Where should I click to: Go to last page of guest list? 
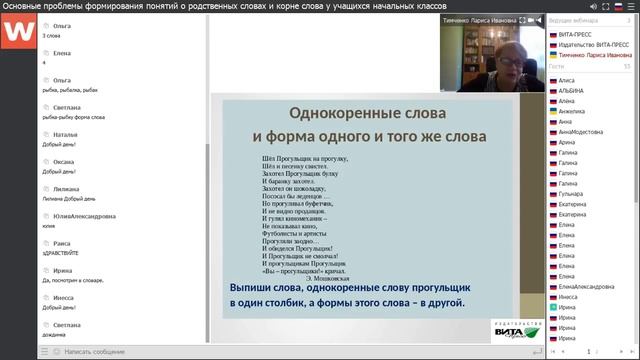pos(632,351)
